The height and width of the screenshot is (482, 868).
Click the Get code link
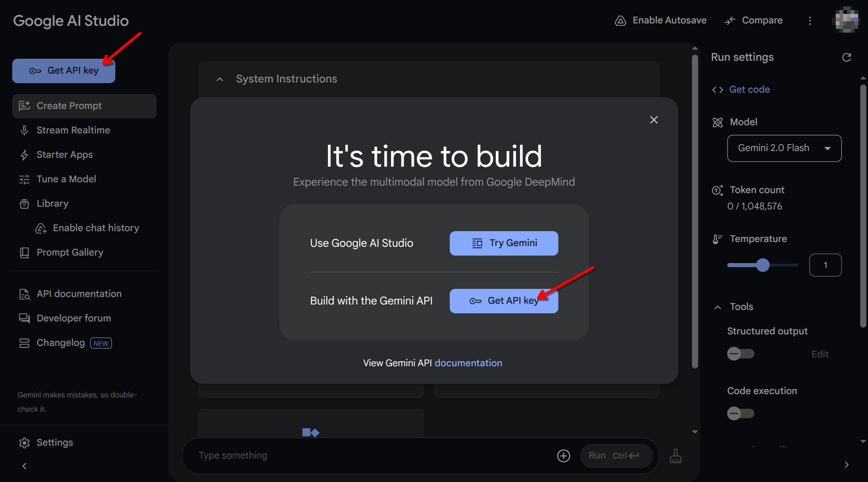[x=749, y=90]
